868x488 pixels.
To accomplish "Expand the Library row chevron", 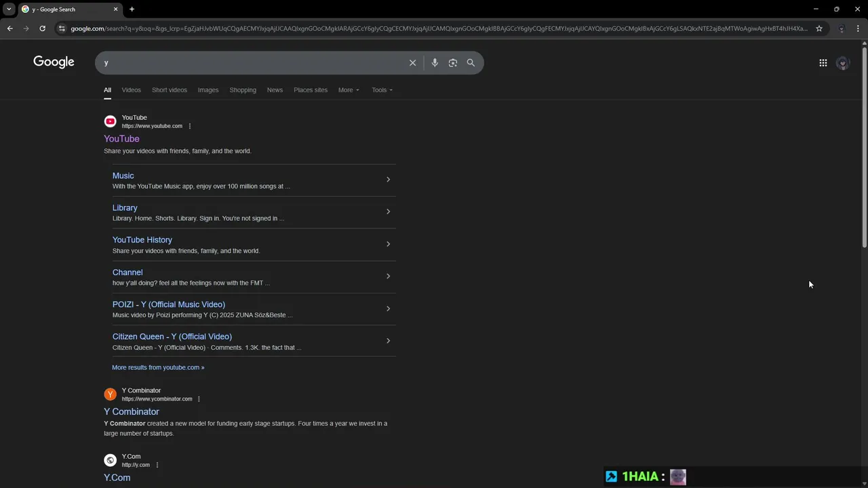I will click(388, 211).
